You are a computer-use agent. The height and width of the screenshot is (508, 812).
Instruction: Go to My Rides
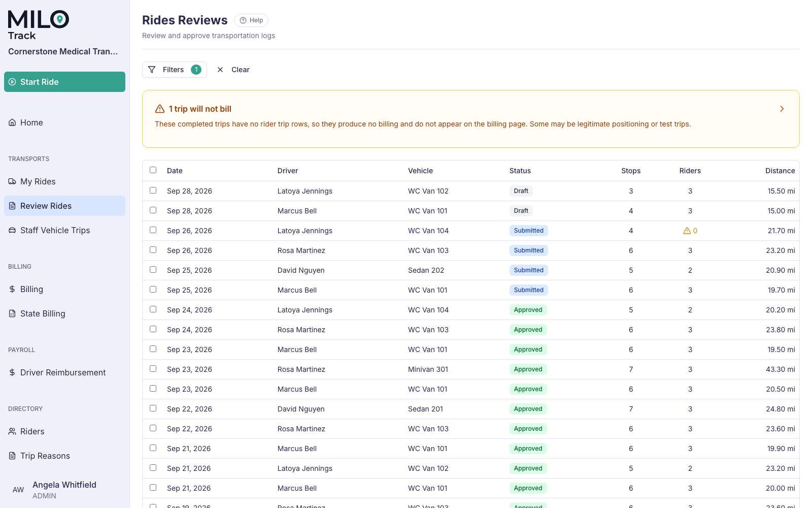pos(64,181)
